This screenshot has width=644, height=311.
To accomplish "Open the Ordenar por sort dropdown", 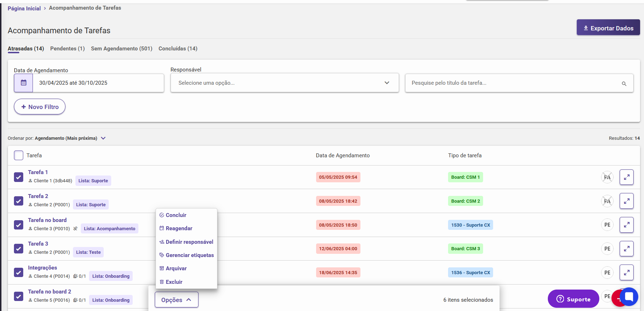I will point(103,138).
